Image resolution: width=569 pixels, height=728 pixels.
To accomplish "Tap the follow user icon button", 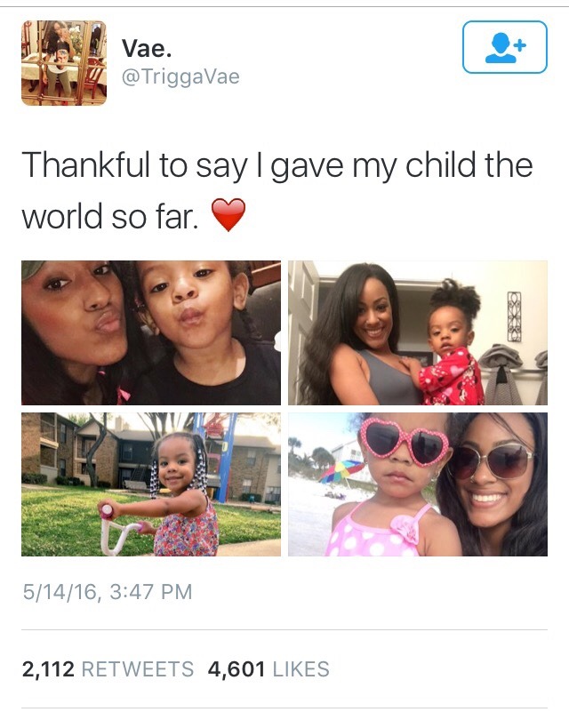I will [505, 47].
